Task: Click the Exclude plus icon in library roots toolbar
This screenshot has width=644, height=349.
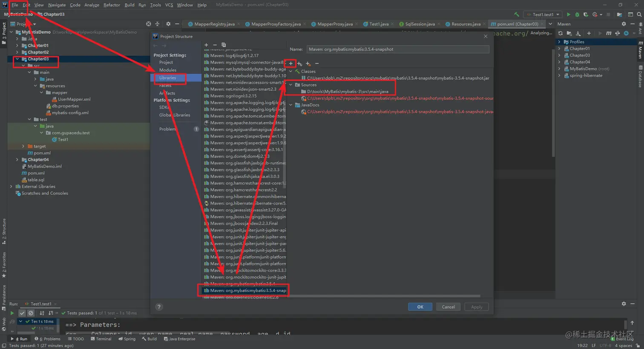Action: pos(308,63)
